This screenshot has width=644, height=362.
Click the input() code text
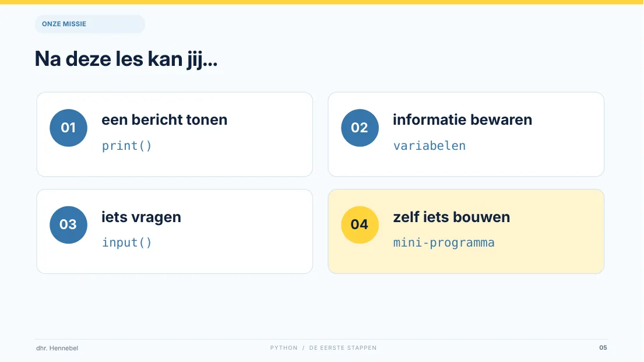127,242
